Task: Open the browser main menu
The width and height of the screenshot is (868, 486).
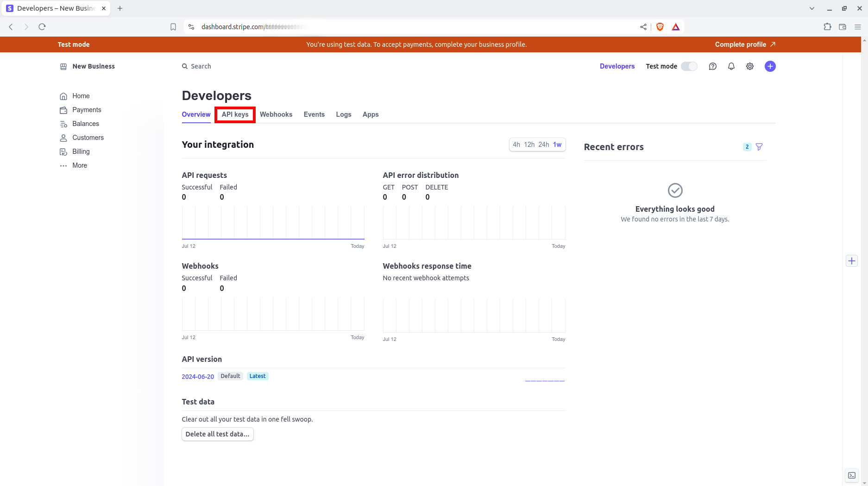Action: pos(858,27)
